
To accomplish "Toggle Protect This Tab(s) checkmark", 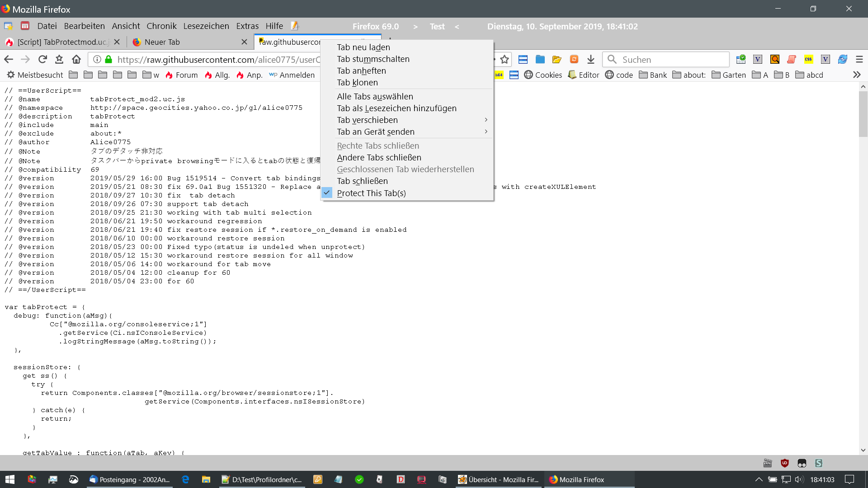I will tap(371, 193).
